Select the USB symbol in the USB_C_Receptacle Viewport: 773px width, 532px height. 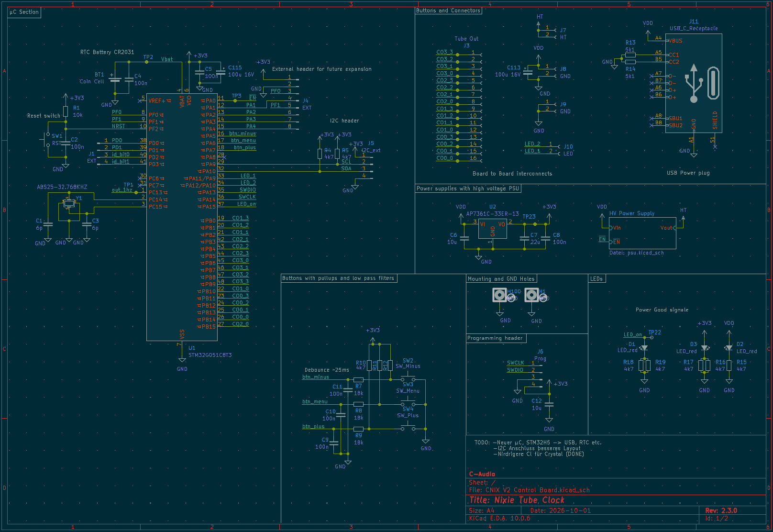point(694,84)
